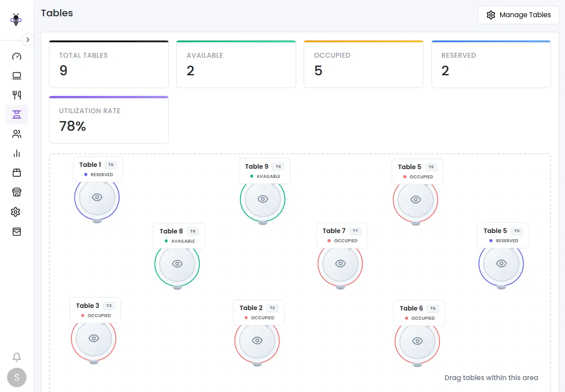Expand the sidebar with chevron arrow
Image resolution: width=565 pixels, height=392 pixels.
(28, 40)
